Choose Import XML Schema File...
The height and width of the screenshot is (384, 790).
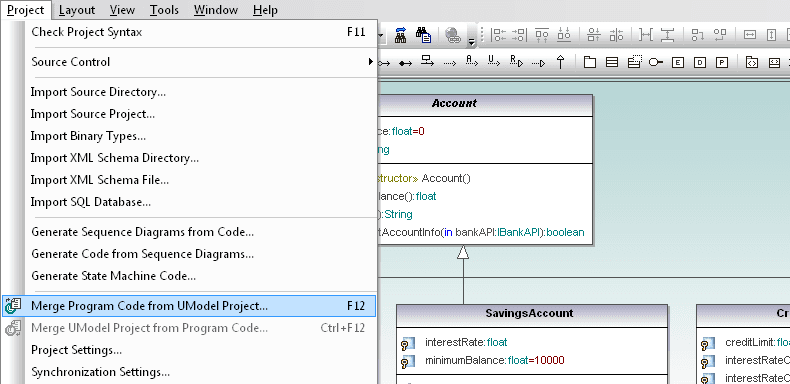tap(189, 180)
